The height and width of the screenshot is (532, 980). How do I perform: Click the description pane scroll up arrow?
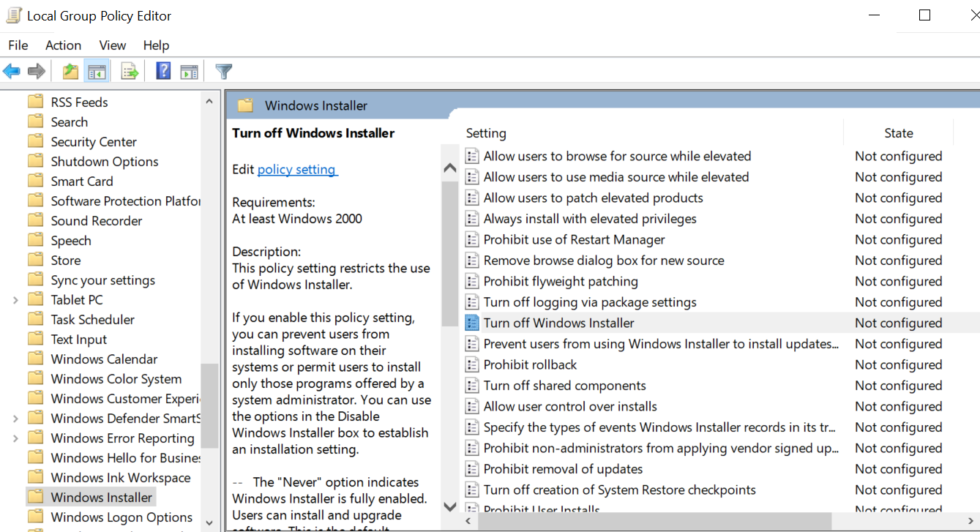[x=450, y=168]
